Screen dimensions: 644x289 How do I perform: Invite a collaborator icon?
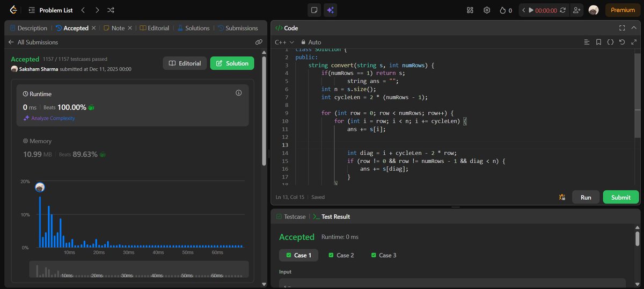(576, 10)
